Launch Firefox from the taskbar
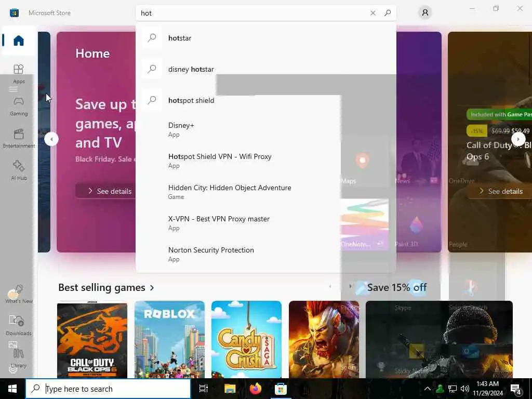The height and width of the screenshot is (399, 532). pos(256,389)
